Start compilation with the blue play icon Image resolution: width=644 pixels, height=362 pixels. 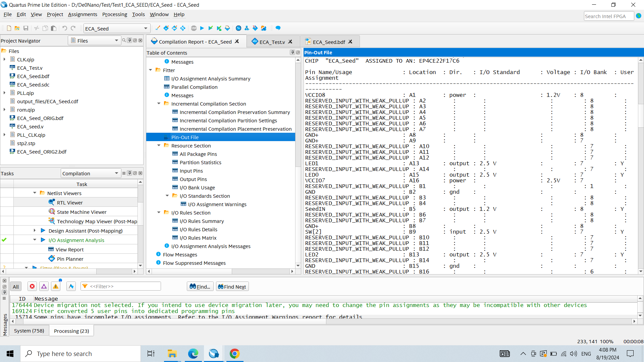click(202, 28)
